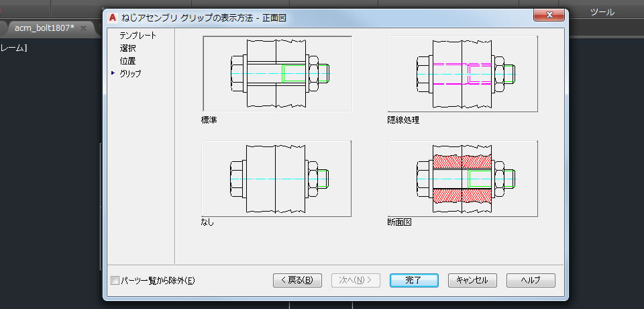Image resolution: width=644 pixels, height=309 pixels.
Task: Open the 位置 step in sidebar
Action: [x=127, y=61]
